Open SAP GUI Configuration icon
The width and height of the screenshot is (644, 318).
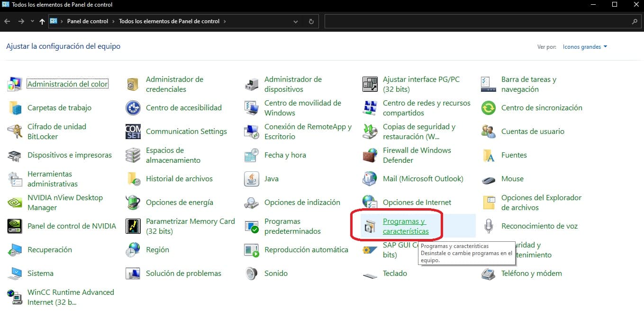(x=370, y=250)
